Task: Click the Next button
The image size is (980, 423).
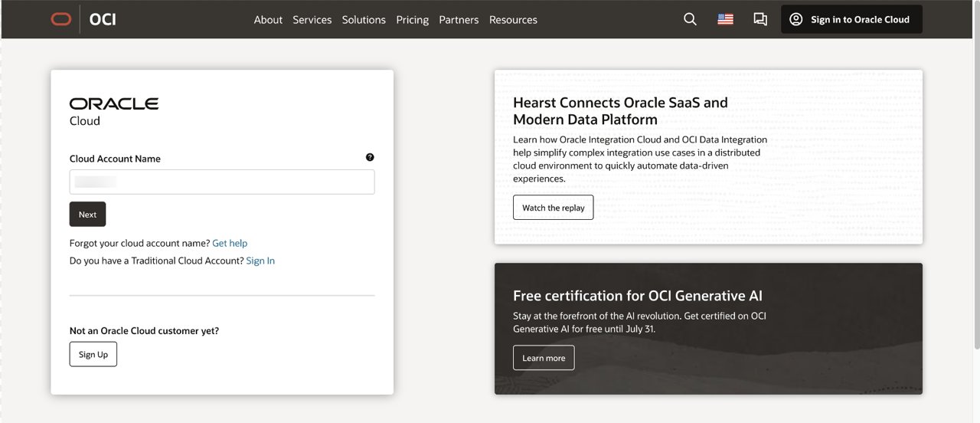Action: click(x=87, y=215)
